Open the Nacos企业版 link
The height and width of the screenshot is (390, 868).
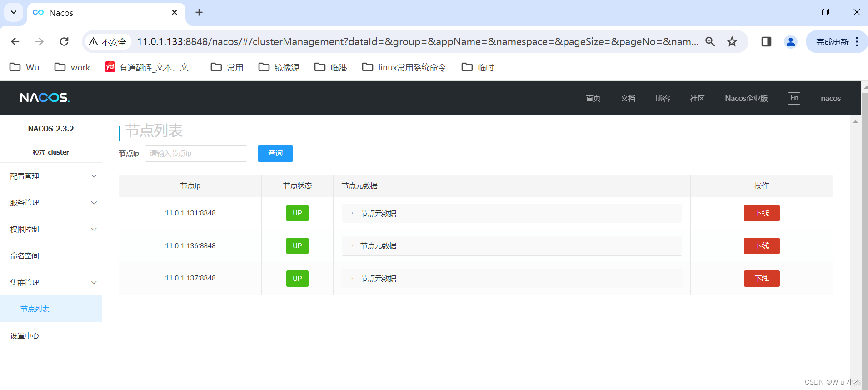(x=746, y=98)
